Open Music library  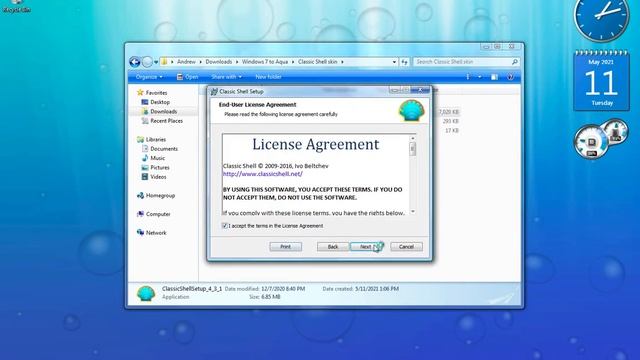(x=158, y=158)
